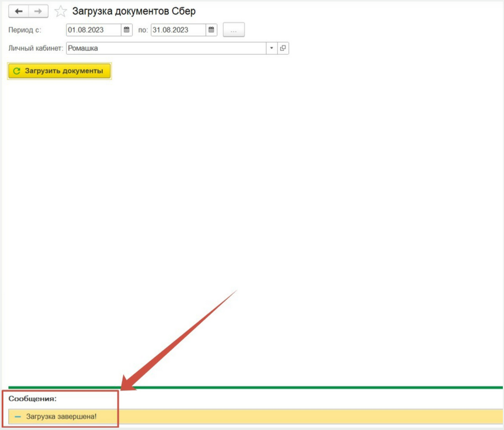
Task: Add form to favorites with star icon
Action: (x=61, y=12)
